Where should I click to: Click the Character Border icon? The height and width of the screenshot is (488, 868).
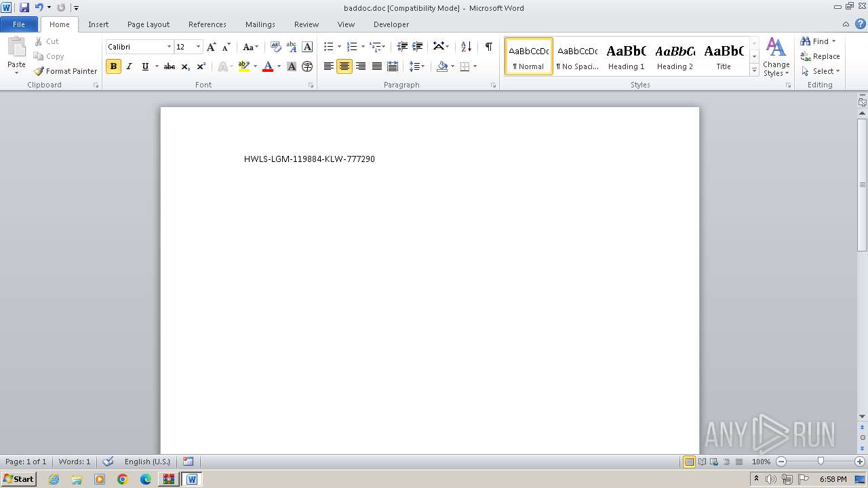click(307, 47)
